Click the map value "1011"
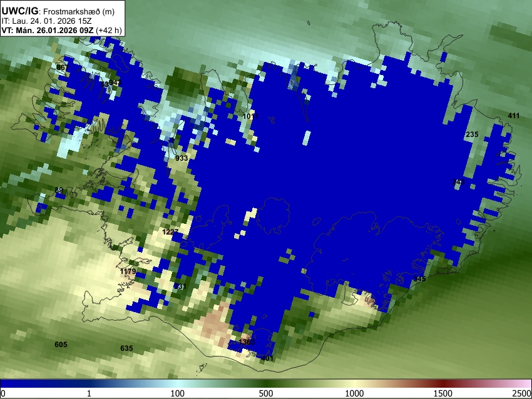The image size is (532, 399). 250,116
